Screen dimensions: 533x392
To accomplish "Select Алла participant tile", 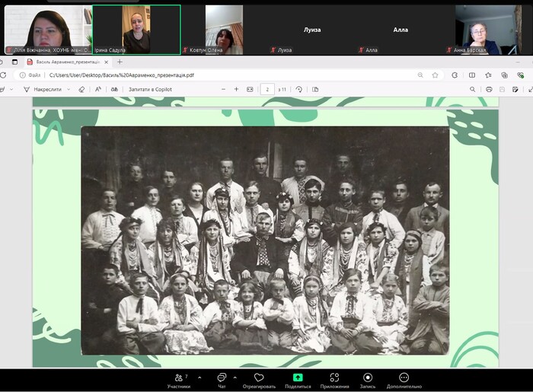I will (401, 30).
